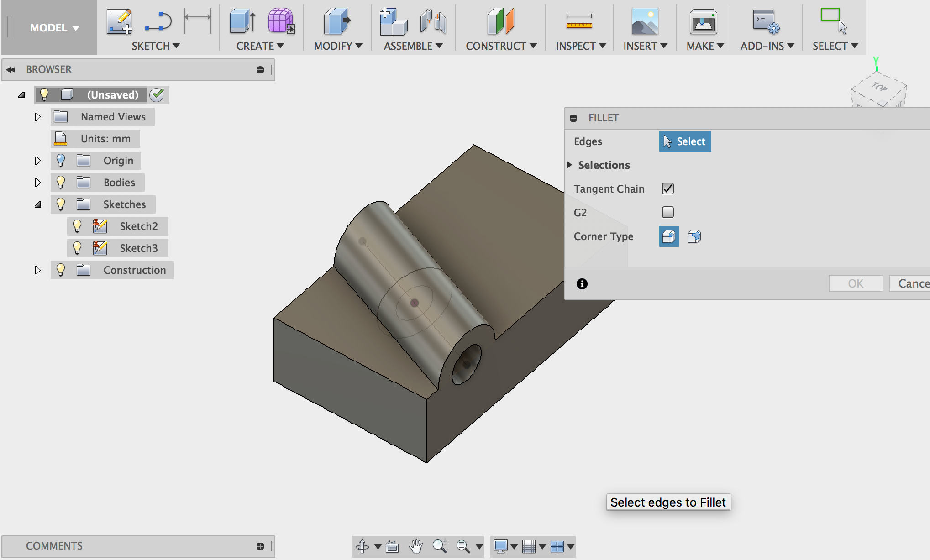Toggle visibility bulb for Origin folder
Viewport: 930px width, 560px height.
tap(61, 160)
